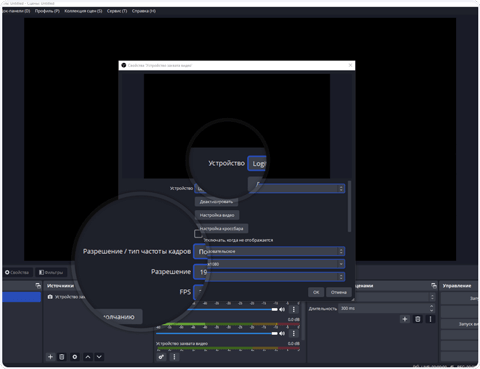Click the Настройка кроссбара button

tap(221, 228)
